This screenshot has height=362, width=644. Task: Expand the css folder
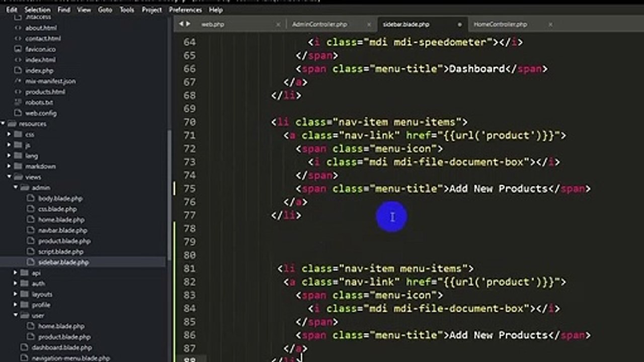(x=9, y=134)
